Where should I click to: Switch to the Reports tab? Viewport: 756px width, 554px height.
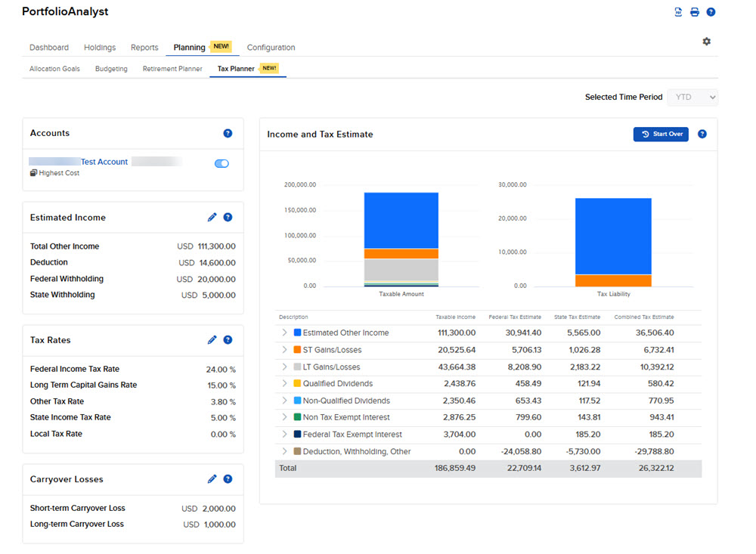point(144,48)
